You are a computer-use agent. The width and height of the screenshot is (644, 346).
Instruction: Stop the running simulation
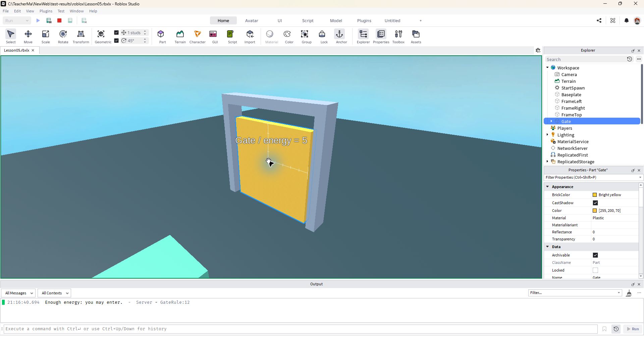tap(59, 20)
